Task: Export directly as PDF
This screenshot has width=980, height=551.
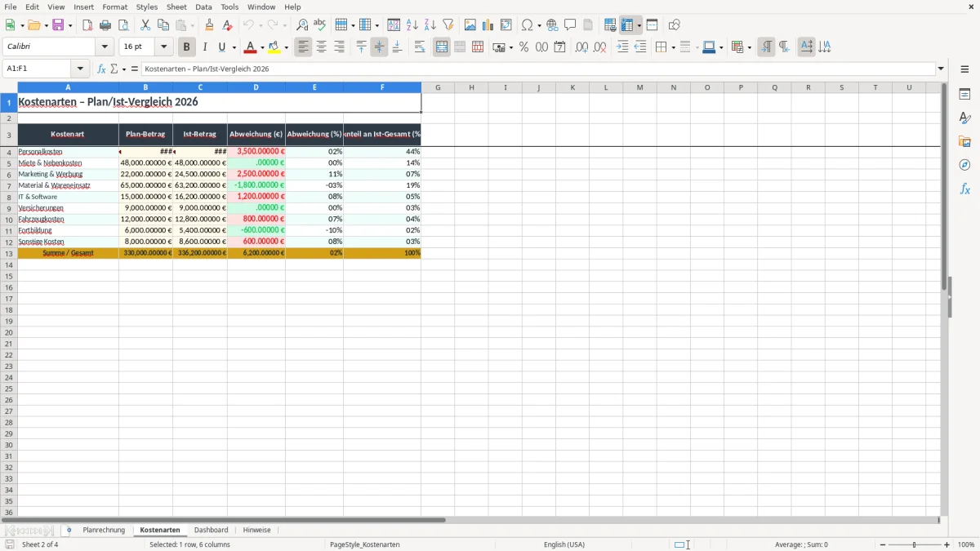Action: click(x=87, y=25)
